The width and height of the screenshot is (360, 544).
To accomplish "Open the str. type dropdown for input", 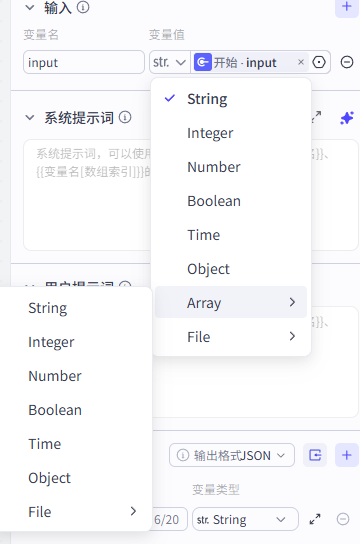I will tap(169, 62).
